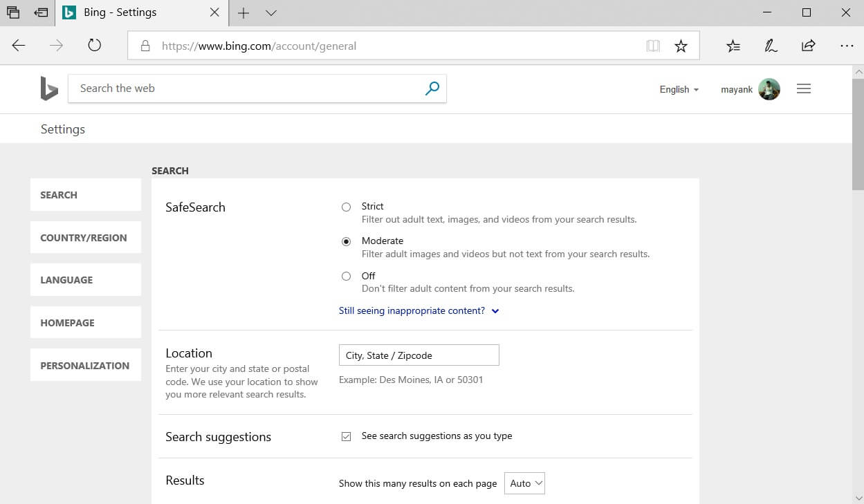The width and height of the screenshot is (864, 504).
Task: Click the Share icon
Action: pos(808,46)
